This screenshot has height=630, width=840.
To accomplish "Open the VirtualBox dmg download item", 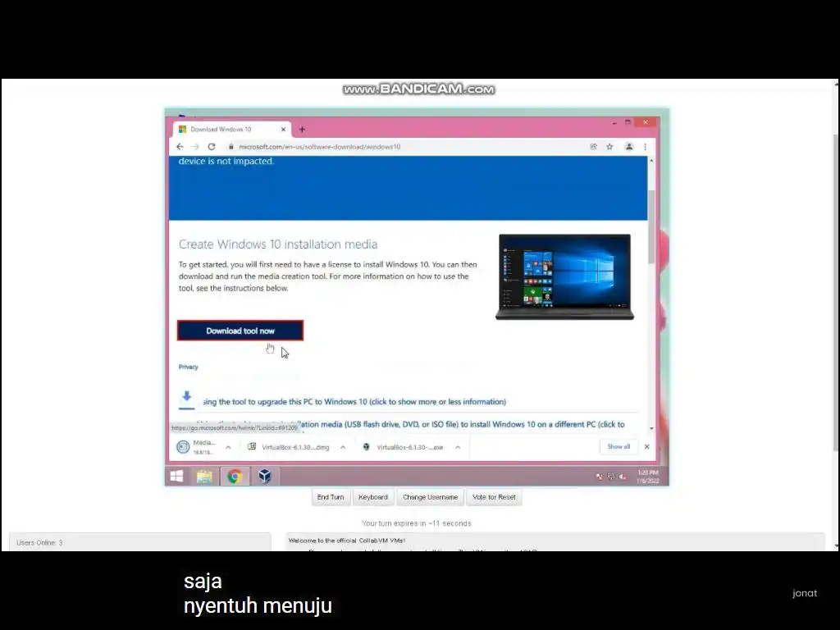I will point(289,447).
